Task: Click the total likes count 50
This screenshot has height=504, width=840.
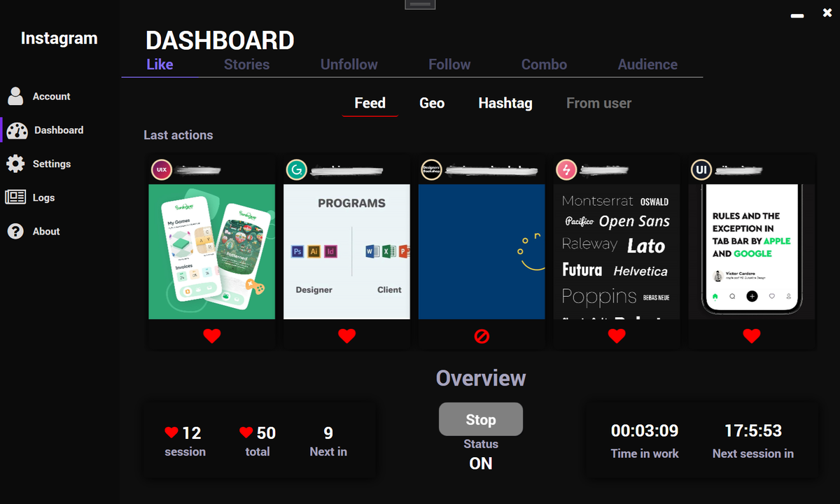Action: tap(266, 433)
